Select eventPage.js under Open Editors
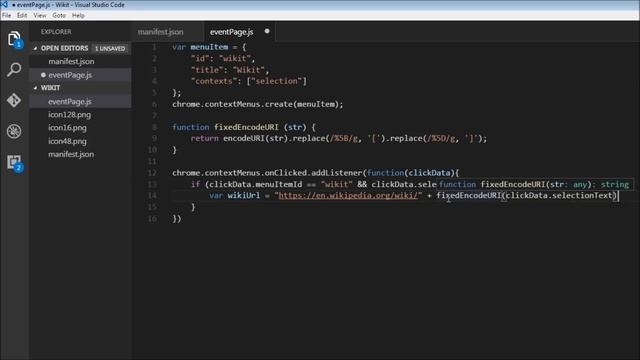This screenshot has width=640, height=360. pos(70,75)
